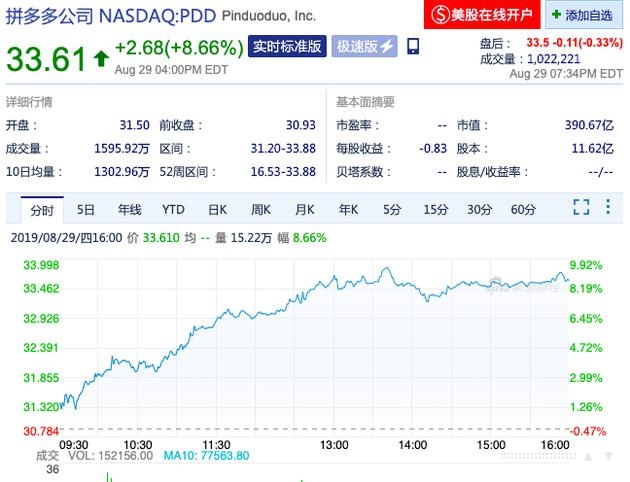Image resolution: width=630 pixels, height=482 pixels.
Task: Click the lightning bolt icon on 极速版
Action: click(386, 47)
